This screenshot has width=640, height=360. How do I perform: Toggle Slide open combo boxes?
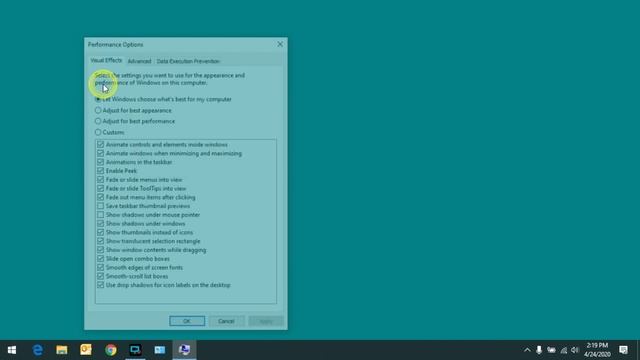tap(100, 259)
